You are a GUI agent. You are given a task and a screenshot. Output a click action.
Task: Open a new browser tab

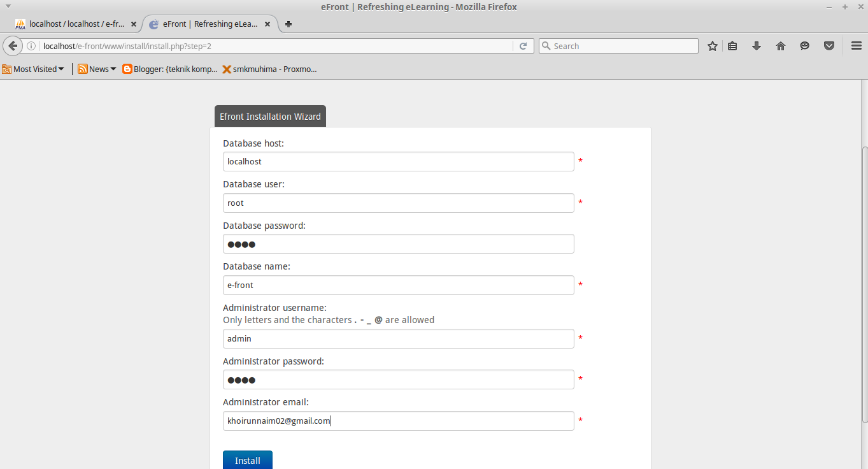tap(288, 24)
